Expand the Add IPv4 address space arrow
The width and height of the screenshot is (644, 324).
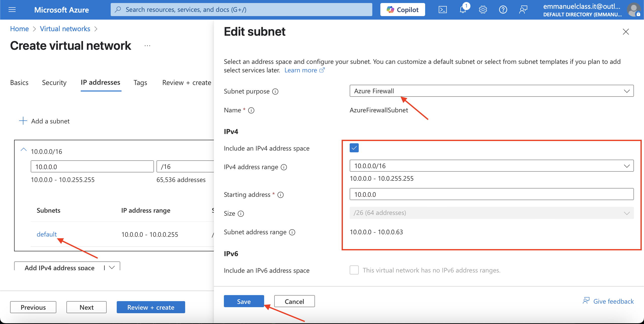(x=112, y=267)
